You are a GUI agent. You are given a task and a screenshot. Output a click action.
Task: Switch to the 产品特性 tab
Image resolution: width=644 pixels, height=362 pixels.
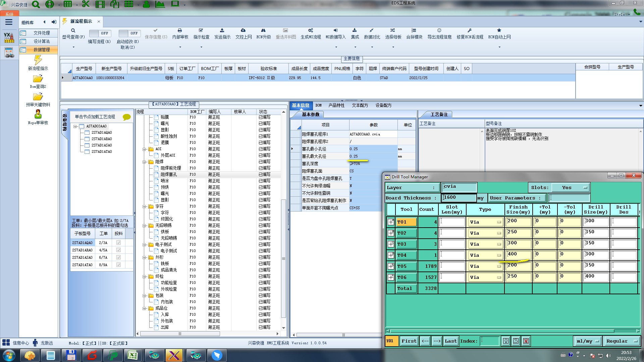pos(336,105)
